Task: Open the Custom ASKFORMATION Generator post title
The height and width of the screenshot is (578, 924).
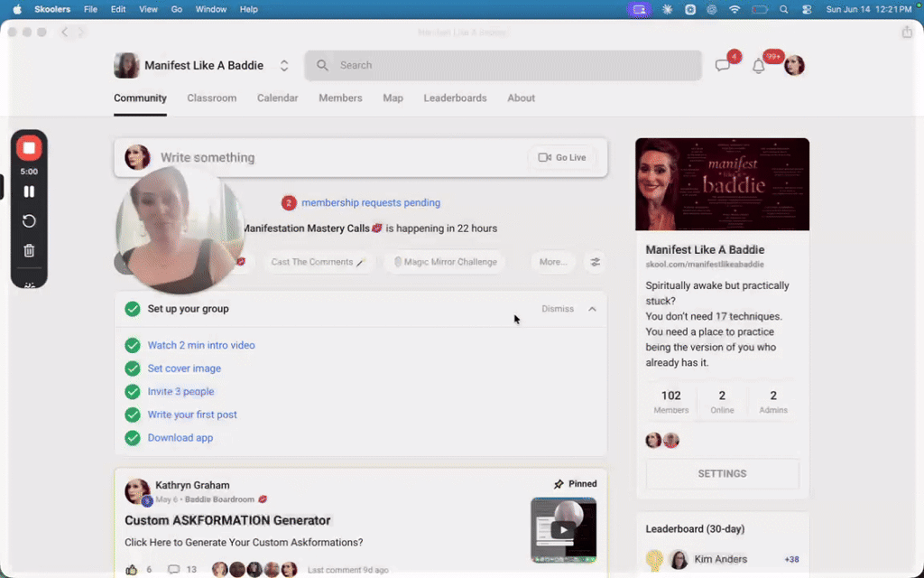Action: click(x=227, y=520)
